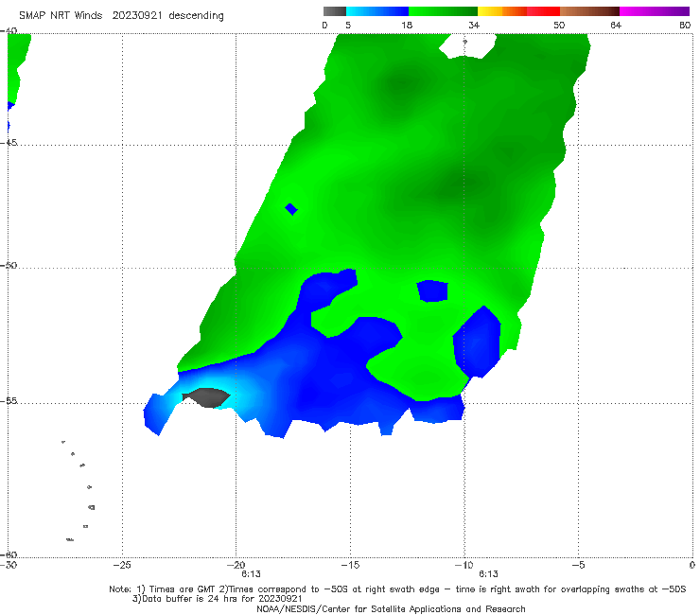Click the latitude axis label '-55'
This screenshot has width=700, height=615.
click(9, 401)
